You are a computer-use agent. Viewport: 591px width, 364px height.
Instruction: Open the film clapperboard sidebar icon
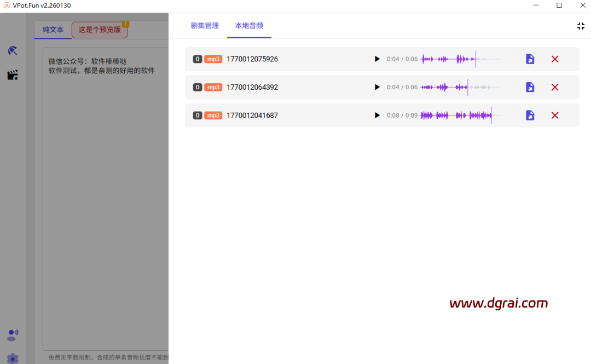(x=13, y=75)
